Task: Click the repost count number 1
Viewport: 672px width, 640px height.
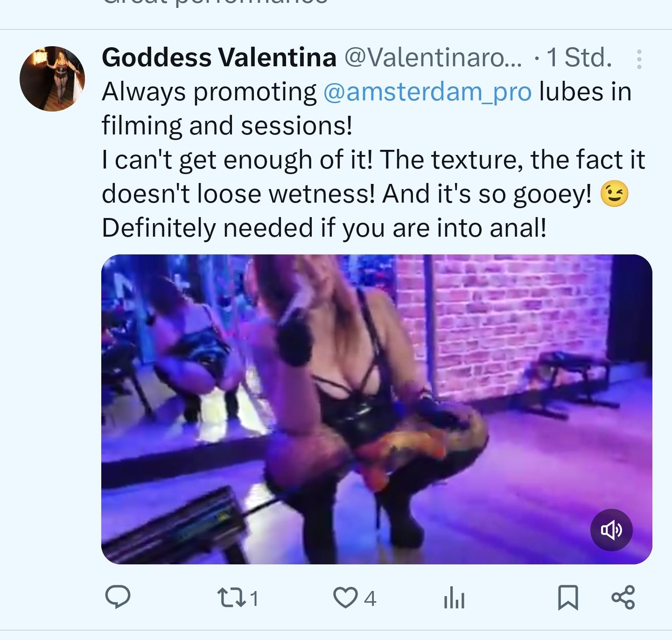Action: click(x=254, y=598)
